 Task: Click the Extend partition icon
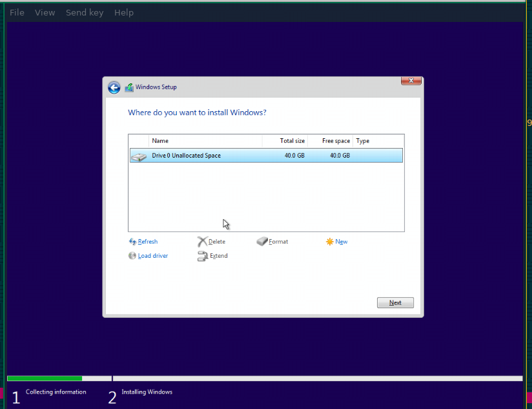point(203,256)
